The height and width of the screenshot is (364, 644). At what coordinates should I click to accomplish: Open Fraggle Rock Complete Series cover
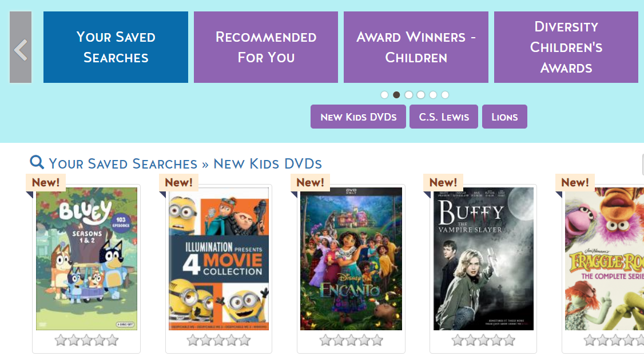click(x=605, y=258)
